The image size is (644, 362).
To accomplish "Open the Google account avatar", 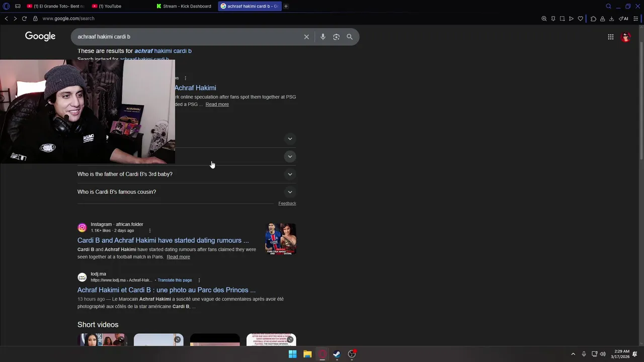I will pos(626,37).
